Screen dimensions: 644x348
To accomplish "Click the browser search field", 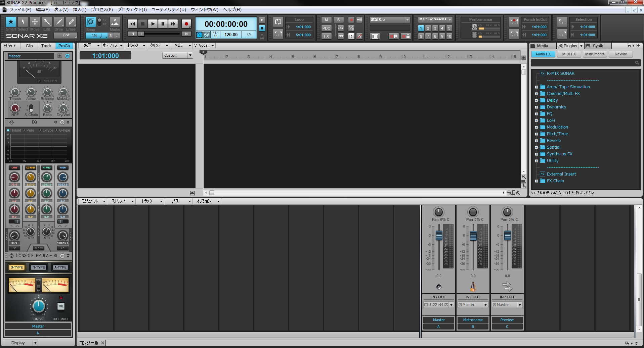I will (586, 63).
